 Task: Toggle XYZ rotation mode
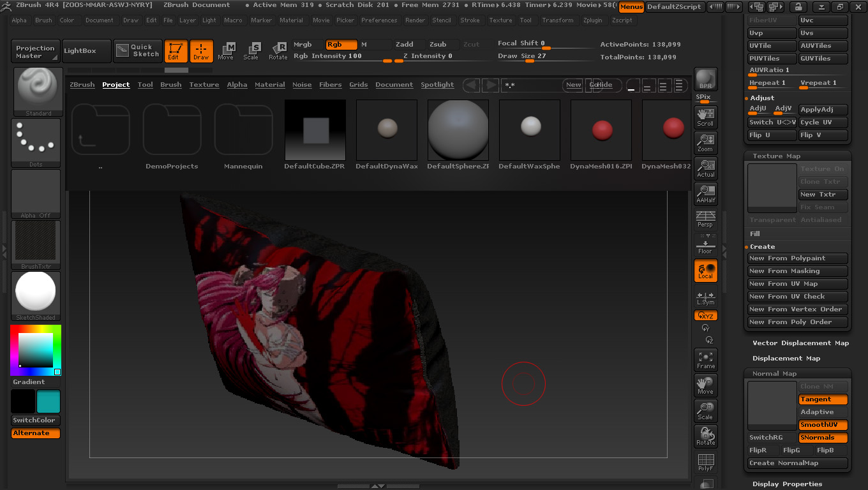coord(705,316)
